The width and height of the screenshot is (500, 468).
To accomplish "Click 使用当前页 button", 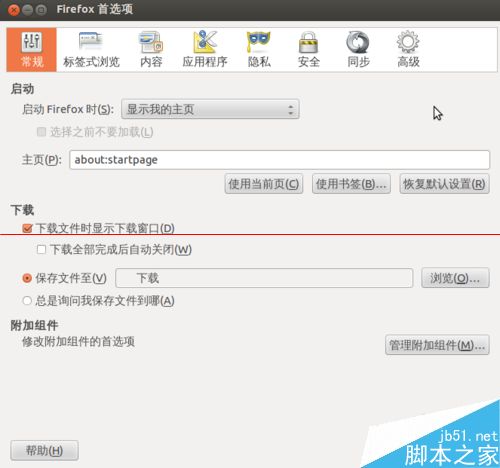I will 264,184.
